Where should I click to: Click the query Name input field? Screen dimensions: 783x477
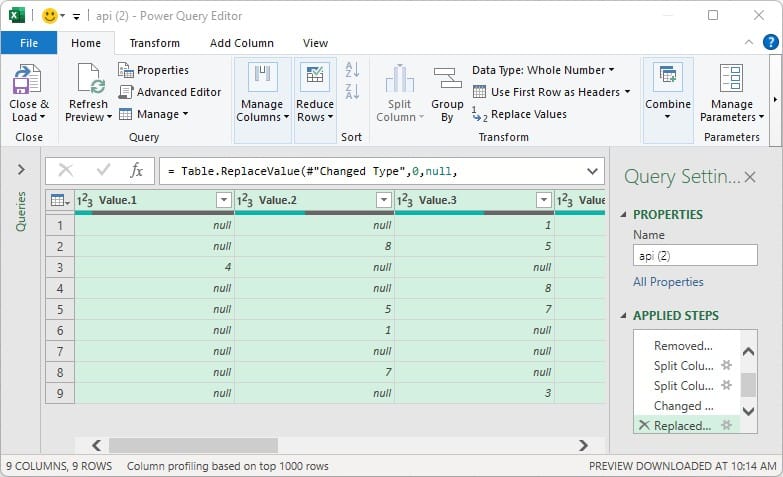coord(694,256)
